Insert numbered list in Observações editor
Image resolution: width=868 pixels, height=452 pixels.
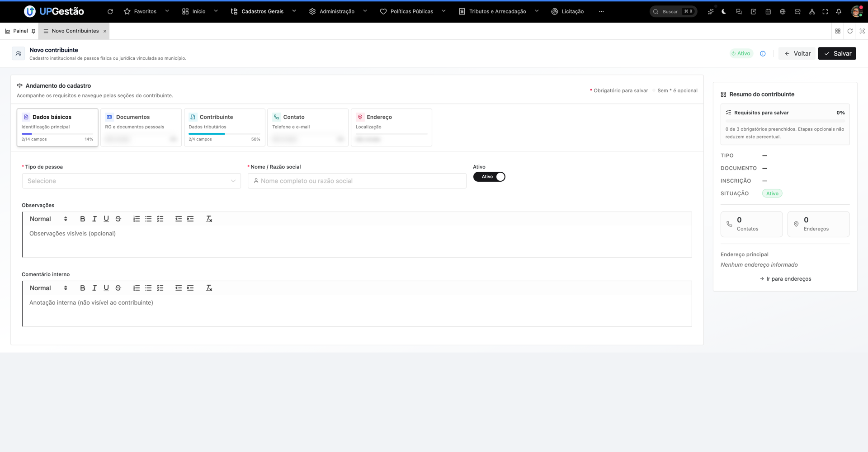(x=137, y=219)
